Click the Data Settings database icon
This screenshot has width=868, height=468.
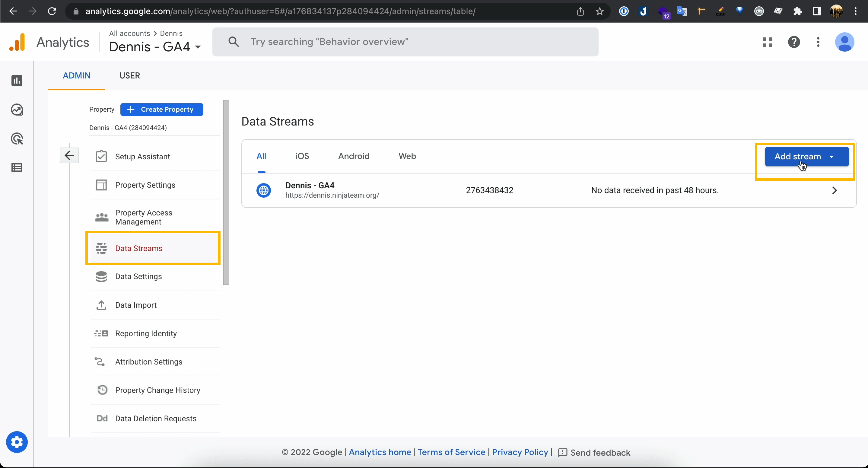click(101, 277)
